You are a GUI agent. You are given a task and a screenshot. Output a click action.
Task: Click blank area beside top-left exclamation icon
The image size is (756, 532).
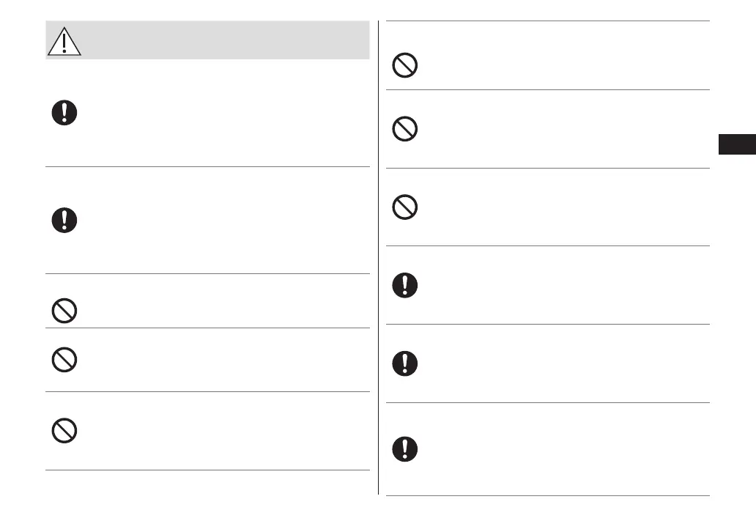[220, 114]
